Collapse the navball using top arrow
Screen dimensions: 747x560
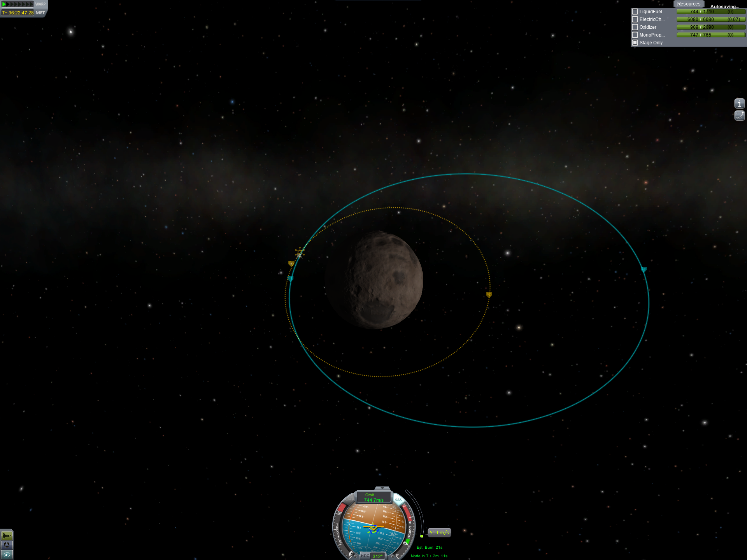point(382,488)
